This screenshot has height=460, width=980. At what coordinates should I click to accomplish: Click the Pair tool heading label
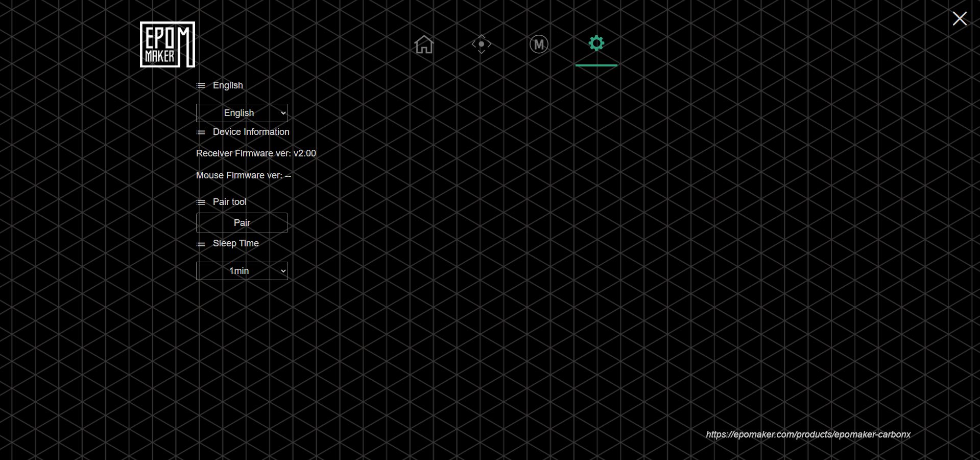click(229, 202)
